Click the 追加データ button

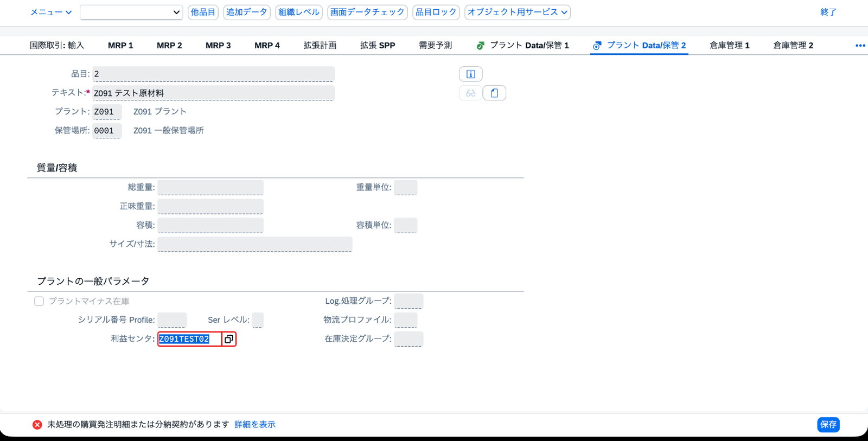pyautogui.click(x=247, y=12)
